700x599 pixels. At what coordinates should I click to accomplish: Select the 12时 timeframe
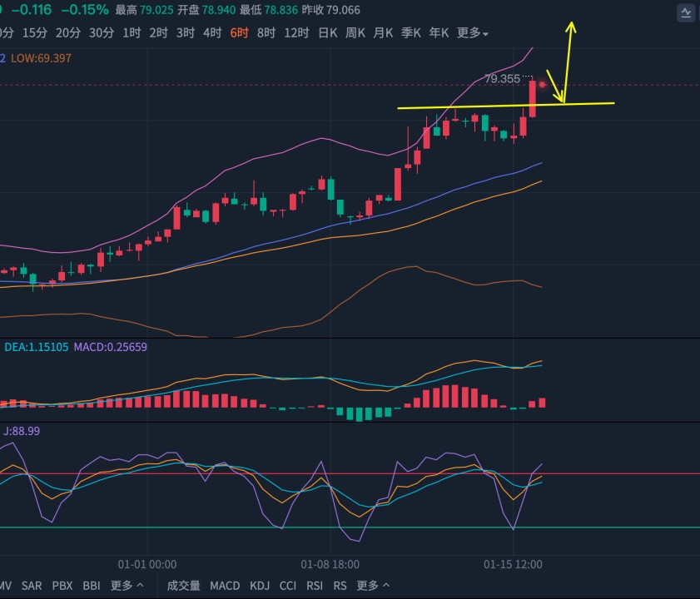(296, 33)
